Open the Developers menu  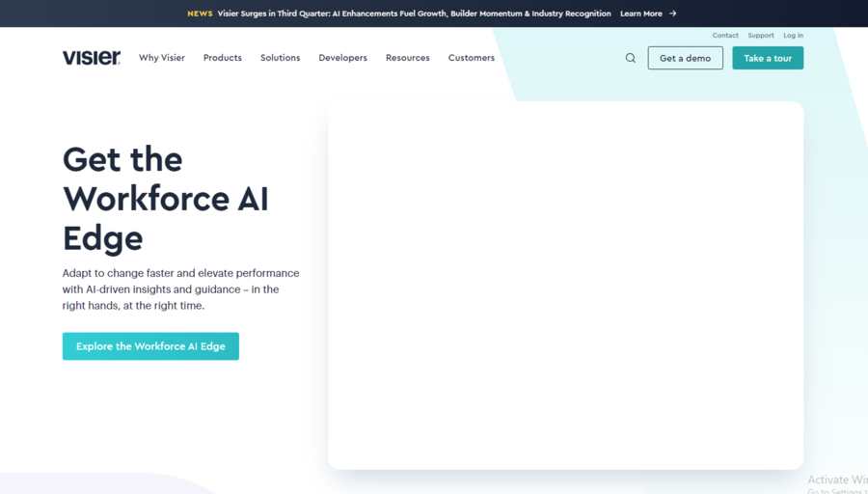(x=342, y=58)
